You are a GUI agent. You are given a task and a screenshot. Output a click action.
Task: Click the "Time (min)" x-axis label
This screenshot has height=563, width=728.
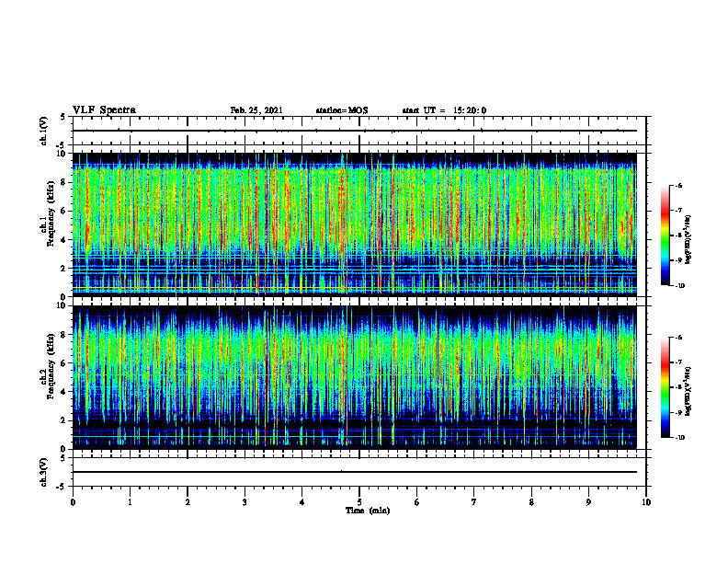coord(368,511)
